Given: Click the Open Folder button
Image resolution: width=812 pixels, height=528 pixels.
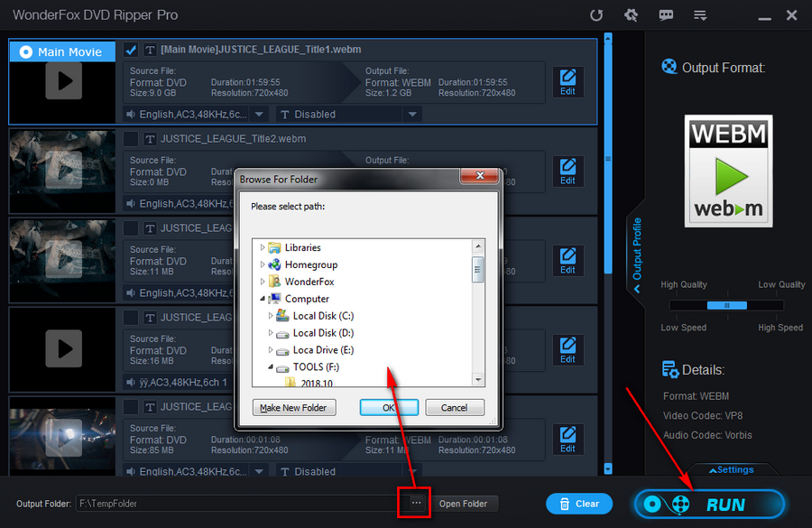Looking at the screenshot, I should 463,503.
